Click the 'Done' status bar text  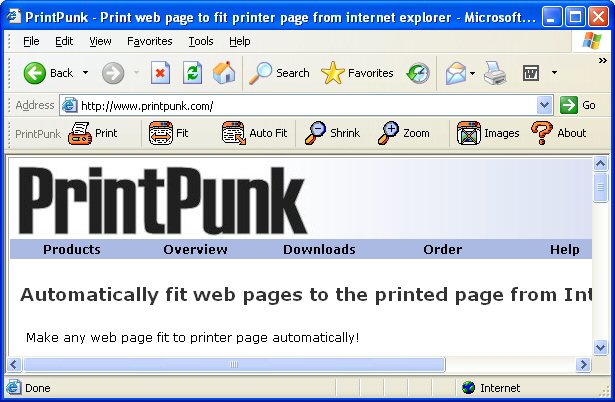[x=38, y=388]
